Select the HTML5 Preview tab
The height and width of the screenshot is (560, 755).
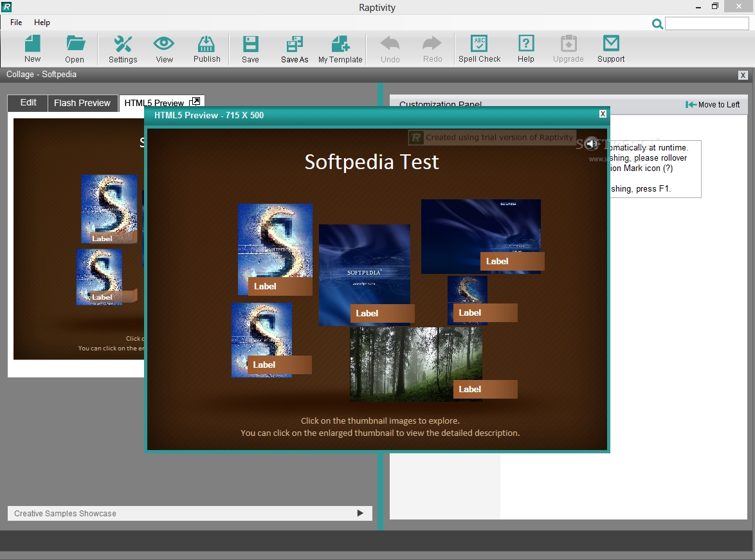coord(154,103)
